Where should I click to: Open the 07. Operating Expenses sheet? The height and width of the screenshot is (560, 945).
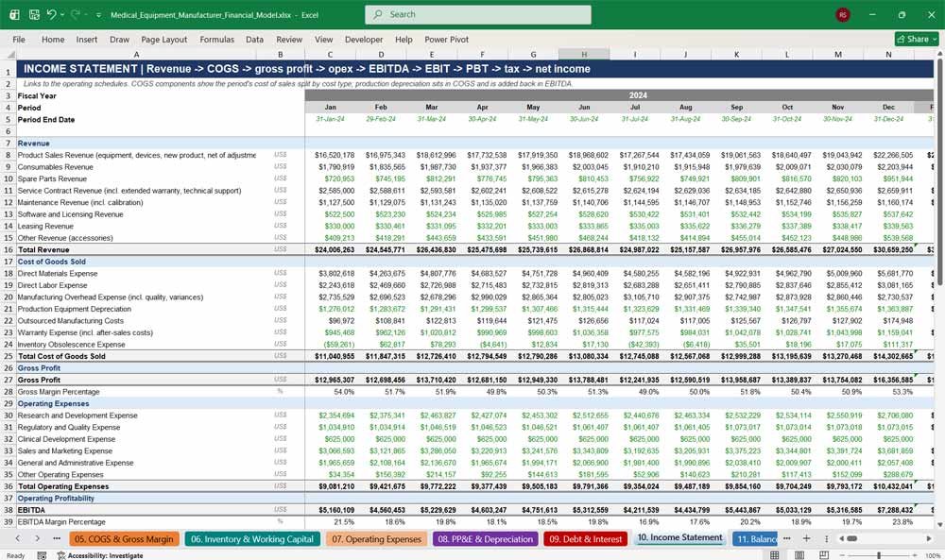(376, 539)
